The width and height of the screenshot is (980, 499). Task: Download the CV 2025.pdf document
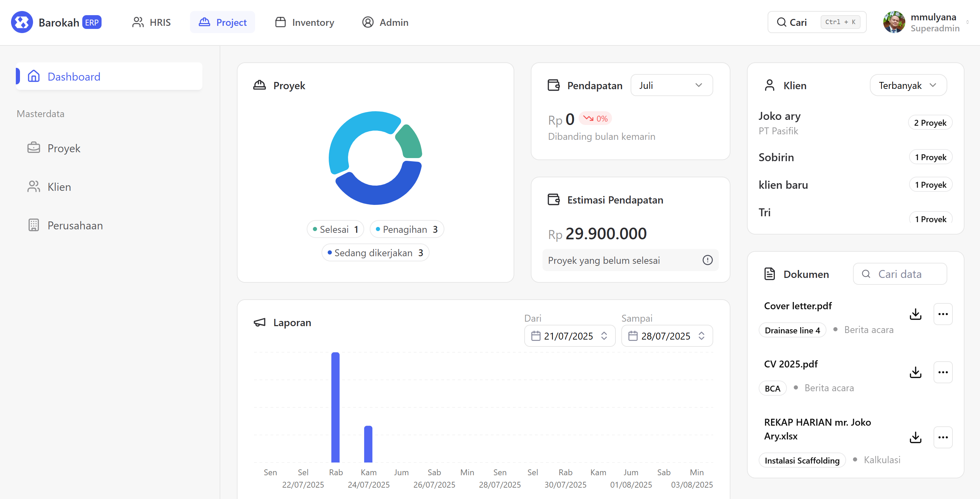(915, 372)
